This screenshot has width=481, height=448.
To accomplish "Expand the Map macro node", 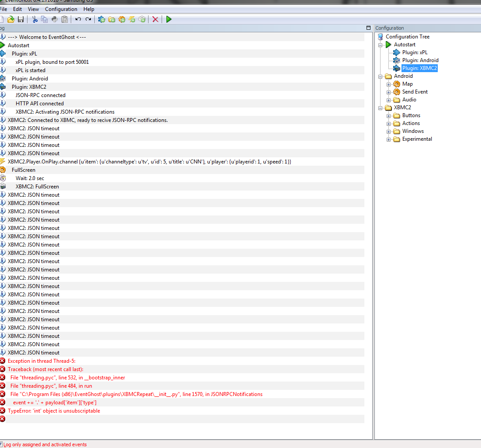I will [389, 84].
